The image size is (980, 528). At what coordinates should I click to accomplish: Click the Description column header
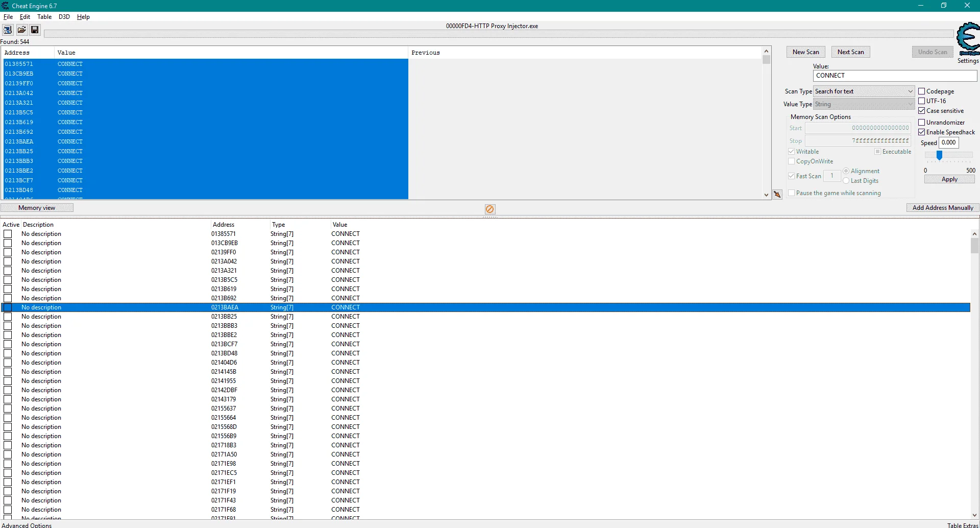click(38, 225)
